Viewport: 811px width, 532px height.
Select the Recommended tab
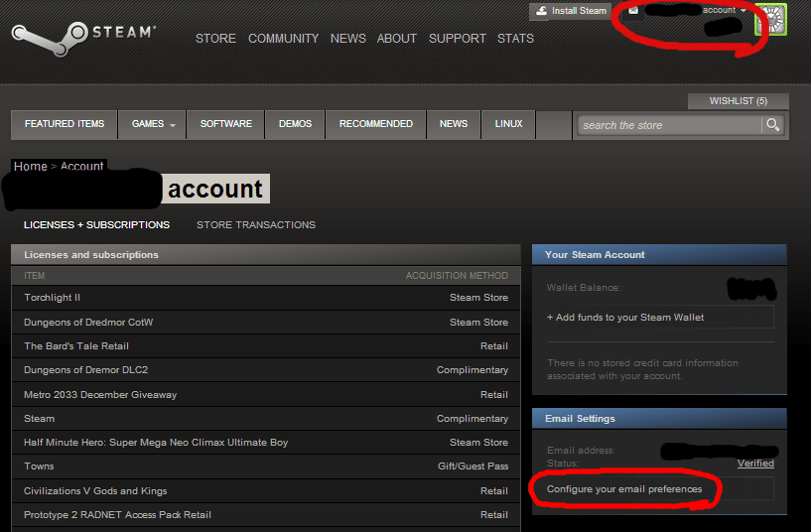click(376, 124)
